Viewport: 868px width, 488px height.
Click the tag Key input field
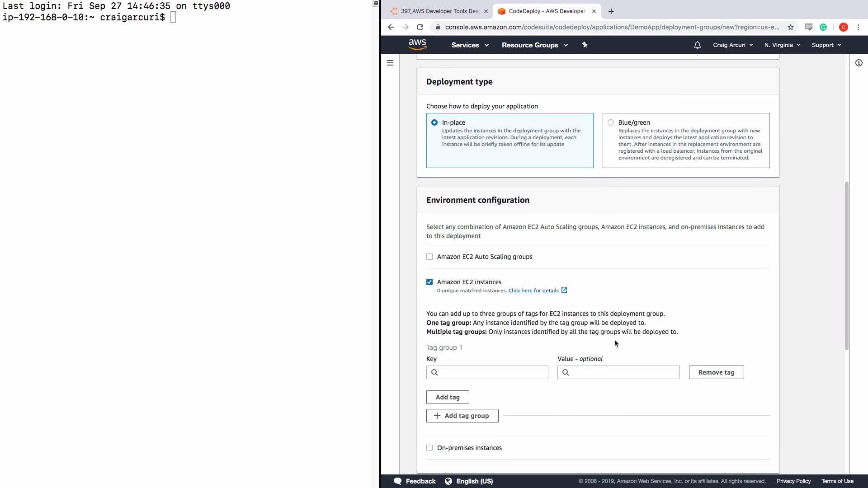point(492,372)
